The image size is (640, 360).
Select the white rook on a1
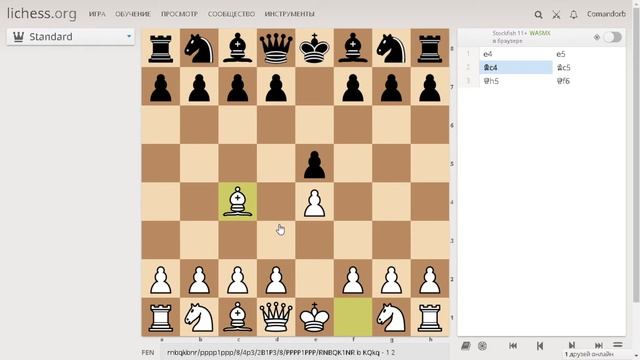(x=161, y=317)
